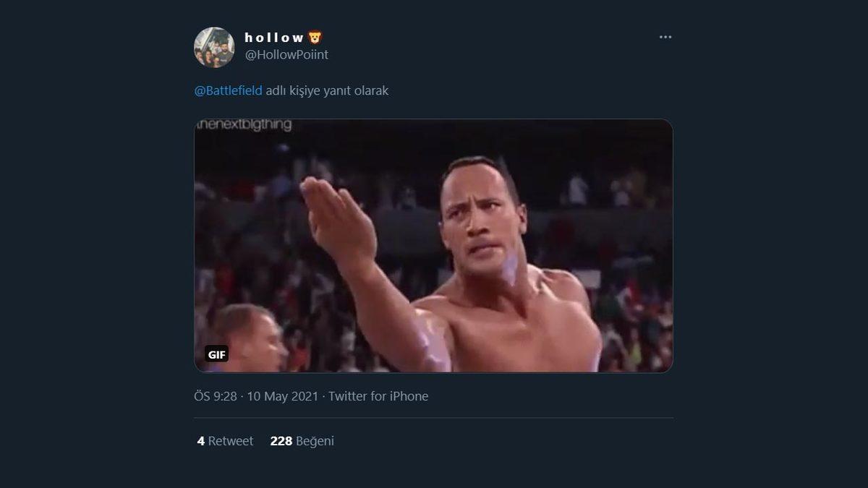Click the "adlı kişiye yanıt olarak" reply text
868x488 pixels.
(x=328, y=91)
